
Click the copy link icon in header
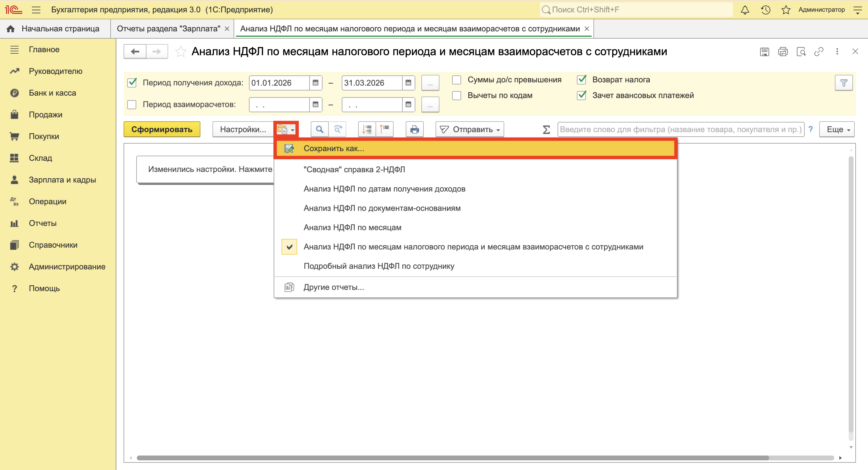point(819,52)
